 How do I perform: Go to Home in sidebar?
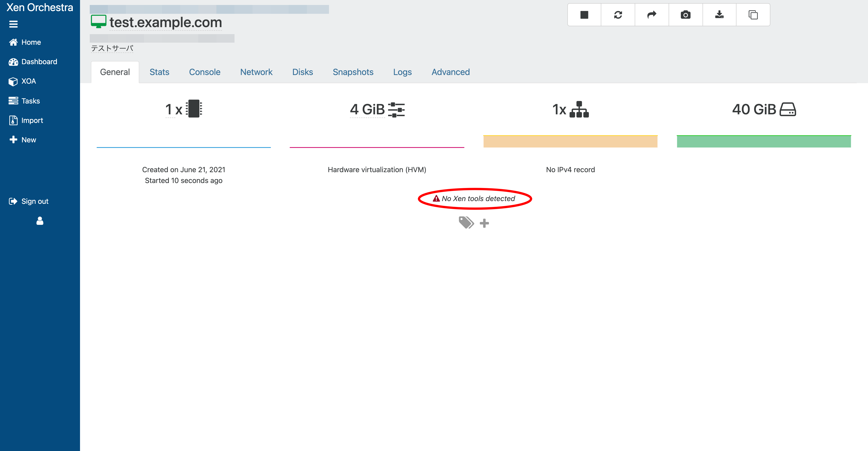click(25, 42)
